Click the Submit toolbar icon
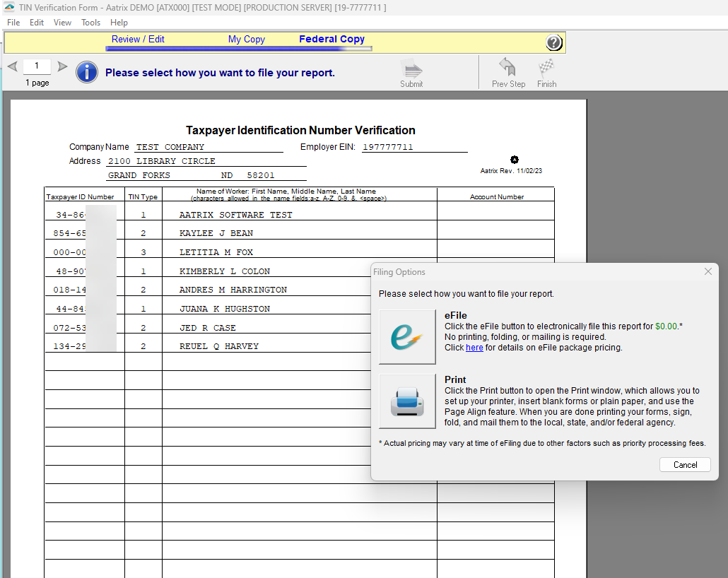This screenshot has height=578, width=728. point(411,68)
